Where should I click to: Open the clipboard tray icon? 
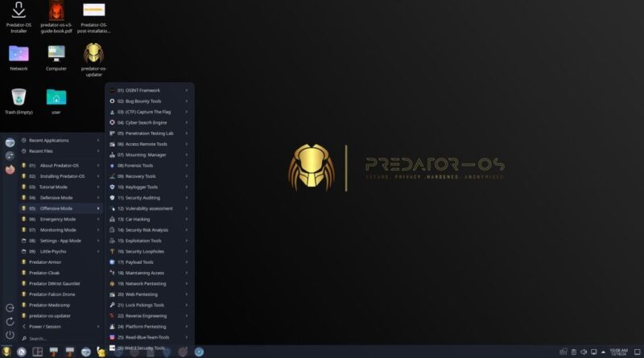[x=574, y=352]
